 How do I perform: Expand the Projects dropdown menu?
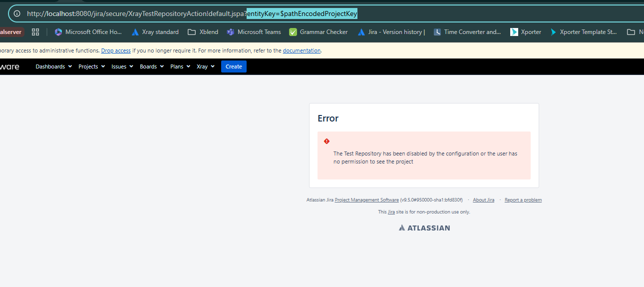pos(91,66)
